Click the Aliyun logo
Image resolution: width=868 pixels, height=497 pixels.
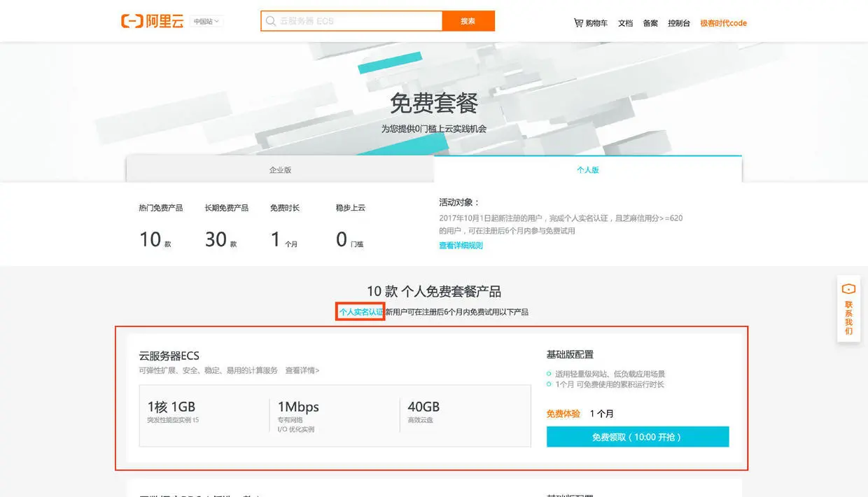coord(152,21)
